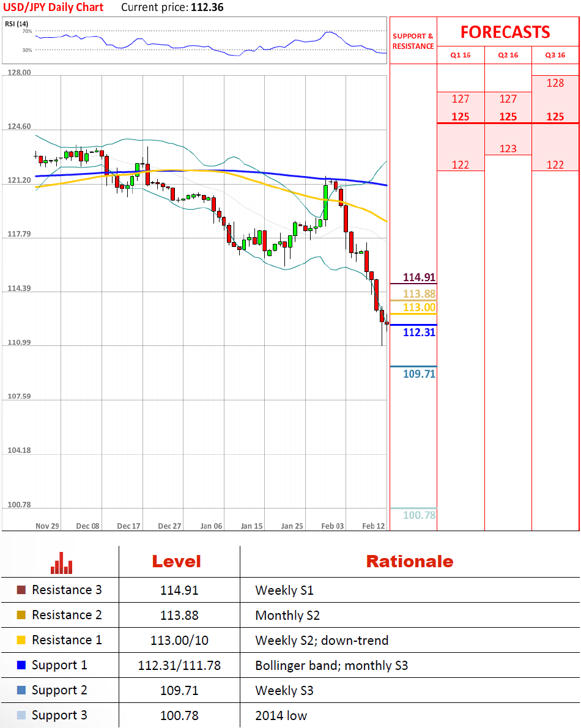Click the 117.79 y-axis price label

(19, 234)
